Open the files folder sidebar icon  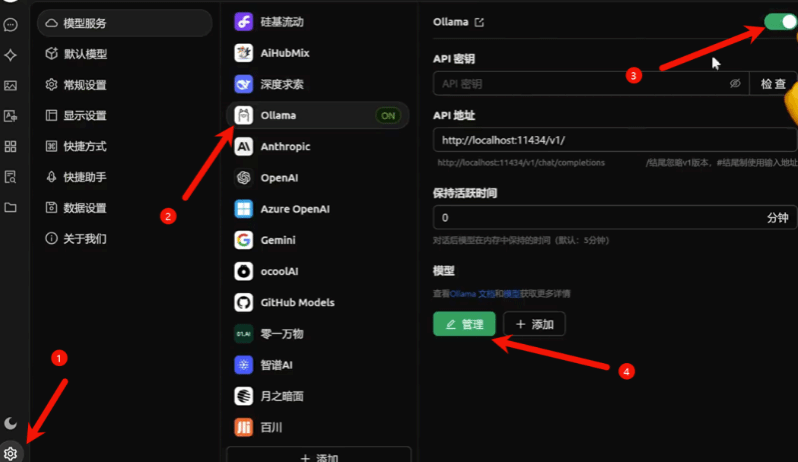pyautogui.click(x=10, y=208)
